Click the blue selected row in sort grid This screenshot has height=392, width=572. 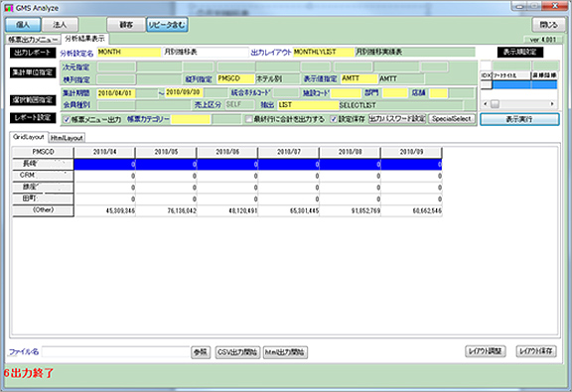(x=524, y=85)
